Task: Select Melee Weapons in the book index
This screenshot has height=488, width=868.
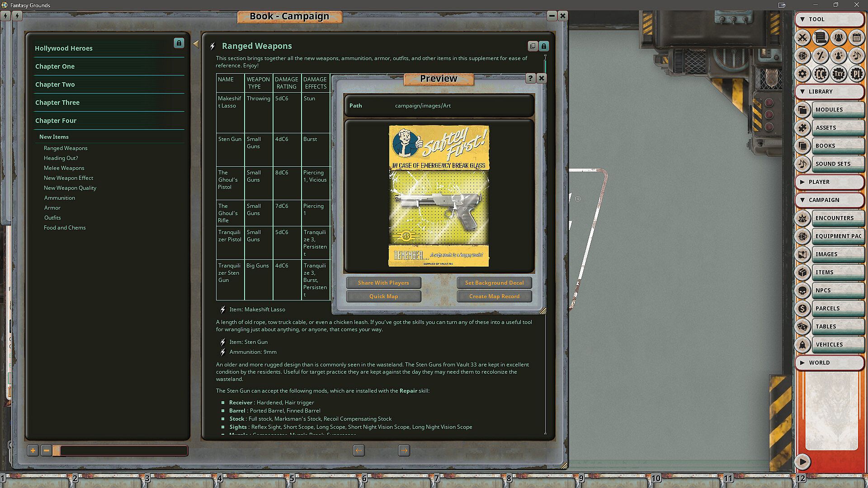Action: [64, 168]
